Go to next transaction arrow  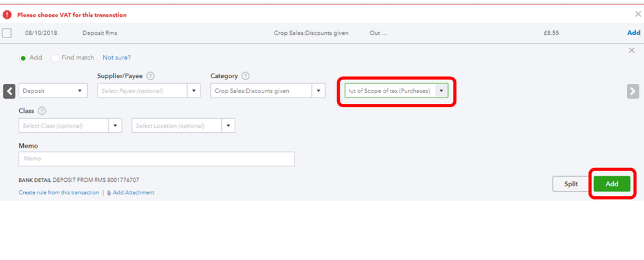coord(633,91)
